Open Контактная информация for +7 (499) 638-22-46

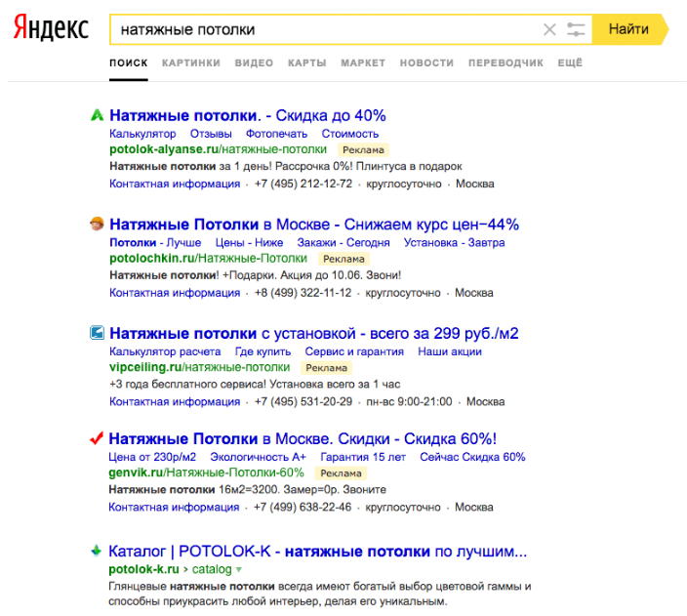[x=174, y=507]
